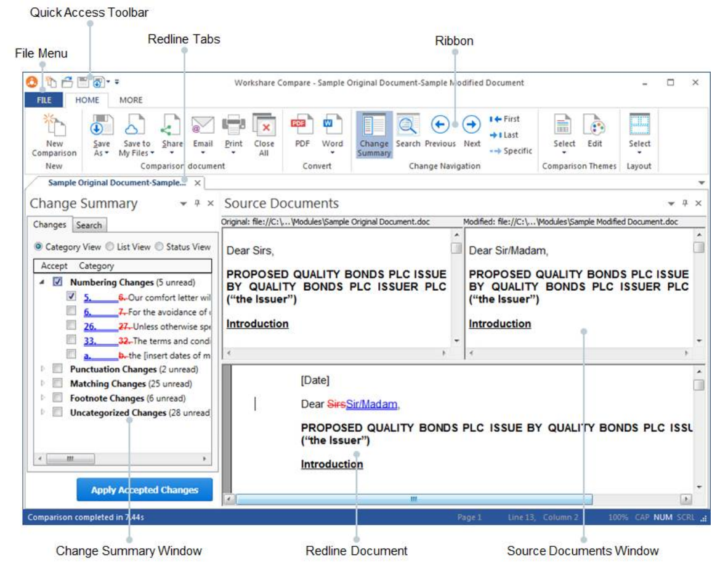Open the Change Summary panel dropdown arrow
This screenshot has height=574, width=728.
pyautogui.click(x=184, y=203)
